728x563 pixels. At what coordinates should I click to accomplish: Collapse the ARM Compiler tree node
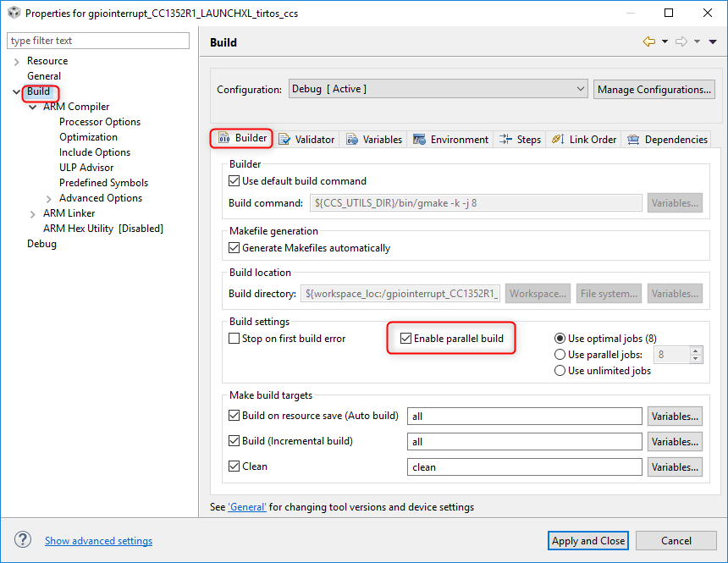32,107
